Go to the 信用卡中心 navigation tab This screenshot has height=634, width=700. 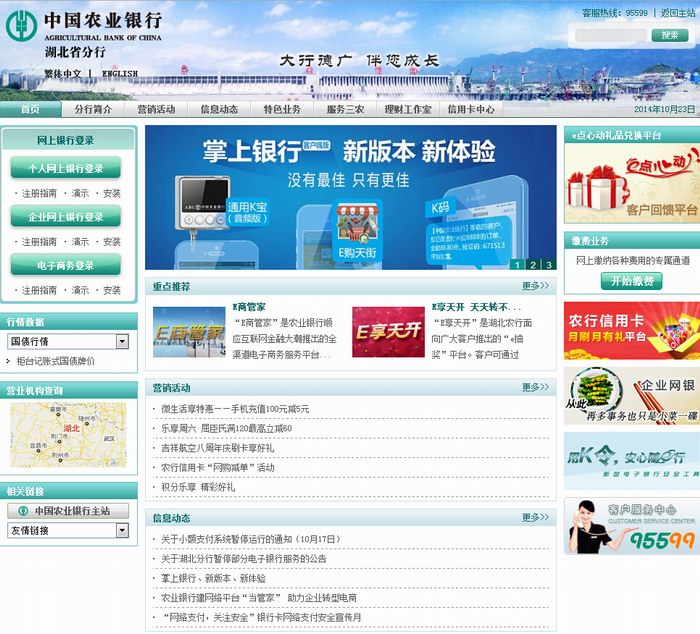coord(471,110)
